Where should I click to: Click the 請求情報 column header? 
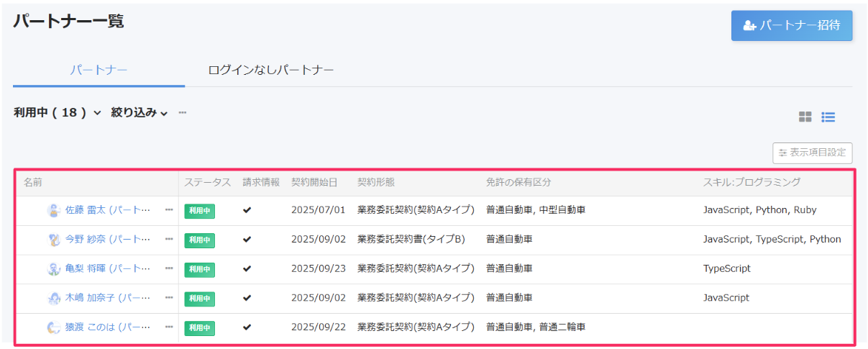pos(261,182)
